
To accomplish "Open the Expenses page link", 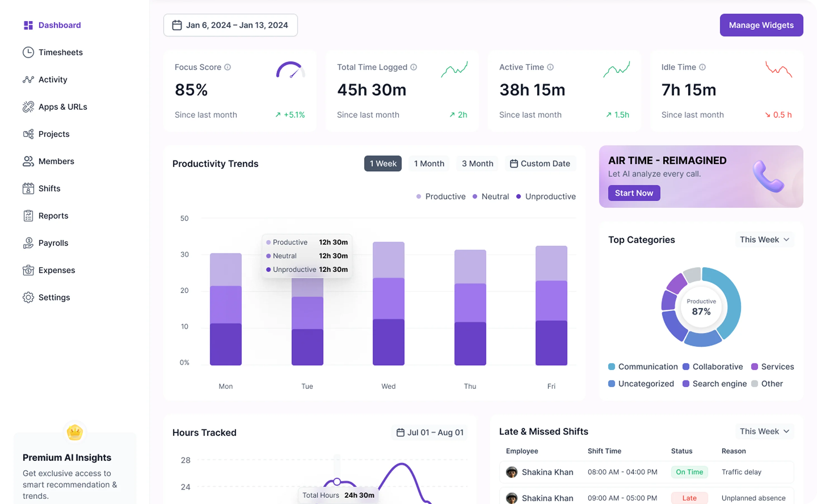I will [49, 270].
